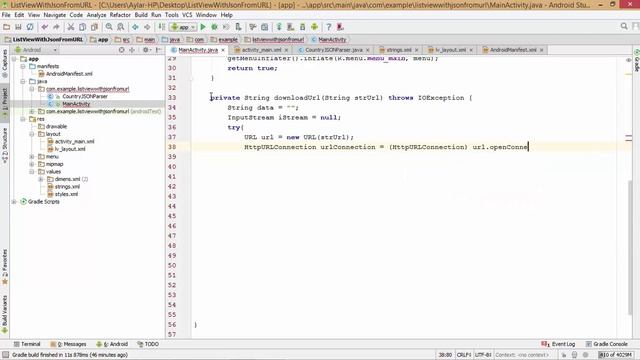Collapse the java folder node
Viewport: 640px width, 360px height.
[x=23, y=81]
